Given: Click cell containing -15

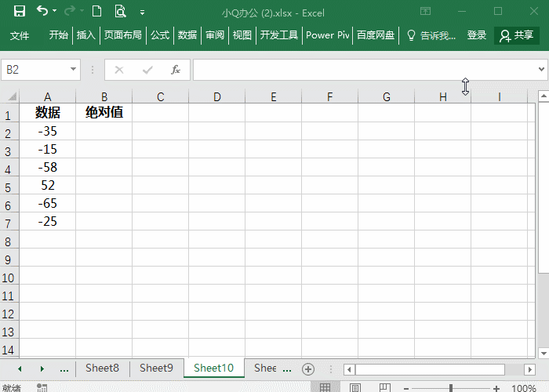Looking at the screenshot, I should tap(48, 149).
